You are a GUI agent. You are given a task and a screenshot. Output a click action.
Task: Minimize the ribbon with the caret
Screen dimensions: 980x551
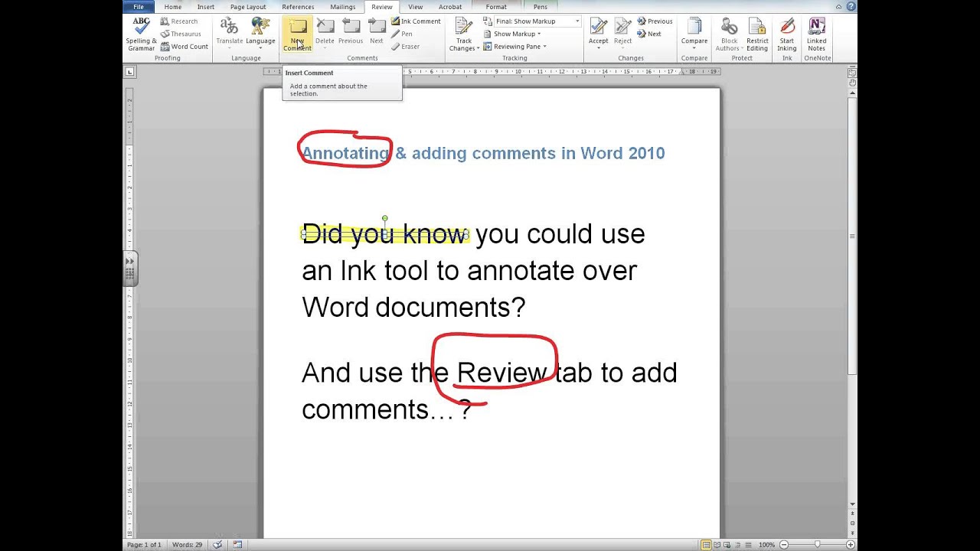tap(838, 7)
